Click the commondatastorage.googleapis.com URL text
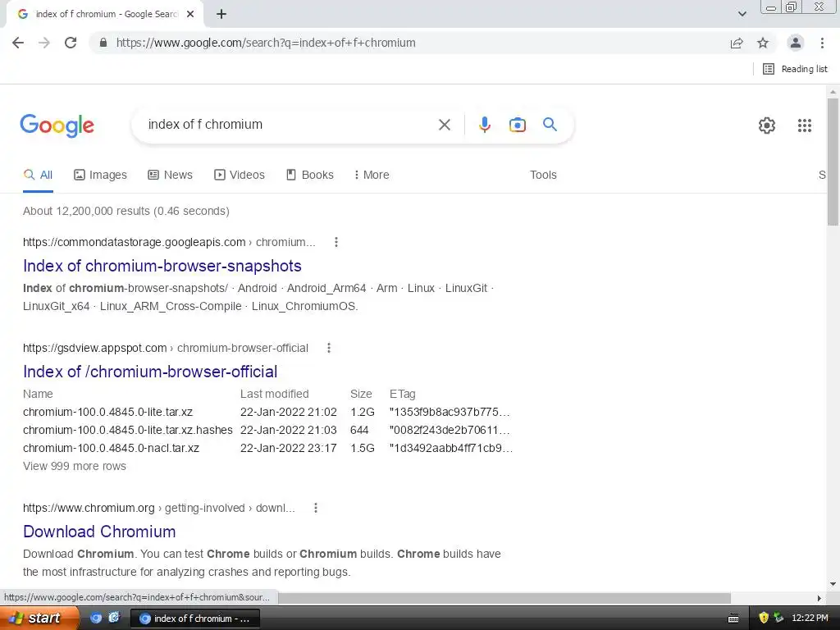Screen dimensions: 840x630 pos(135,242)
